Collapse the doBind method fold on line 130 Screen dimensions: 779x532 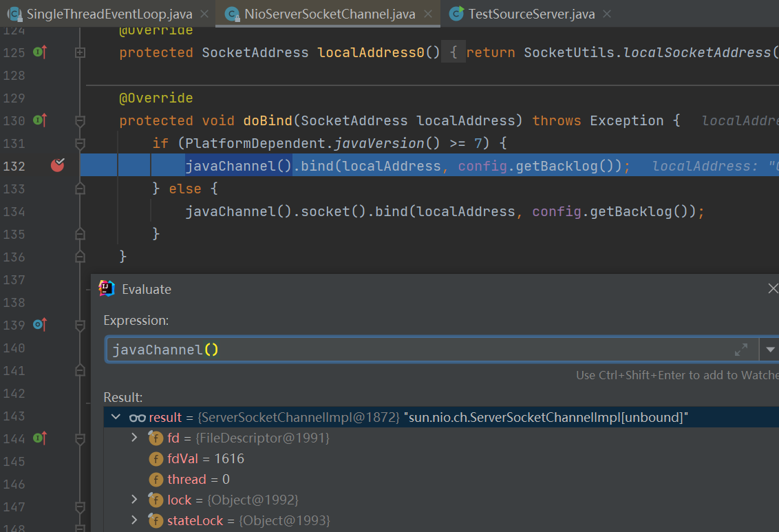click(x=80, y=120)
